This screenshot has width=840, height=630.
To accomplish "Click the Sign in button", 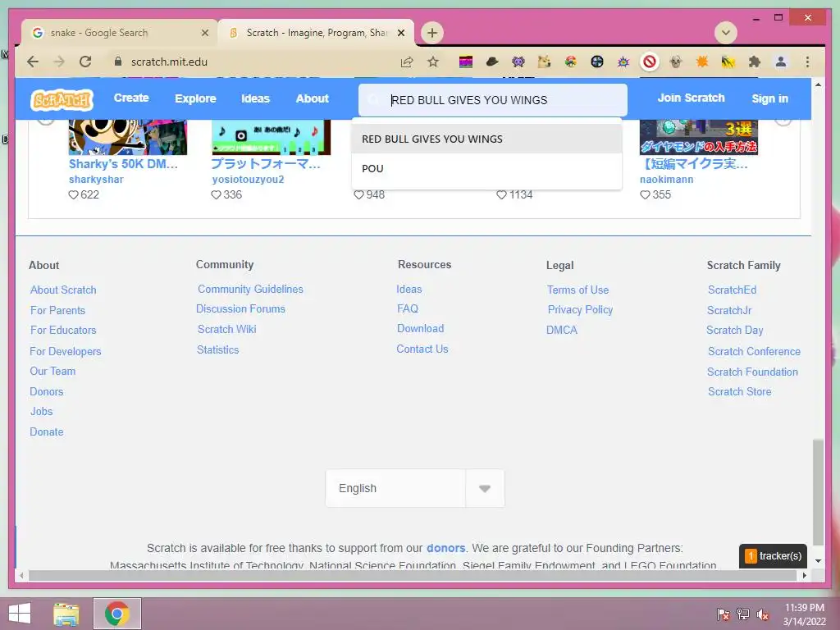I will (x=769, y=98).
